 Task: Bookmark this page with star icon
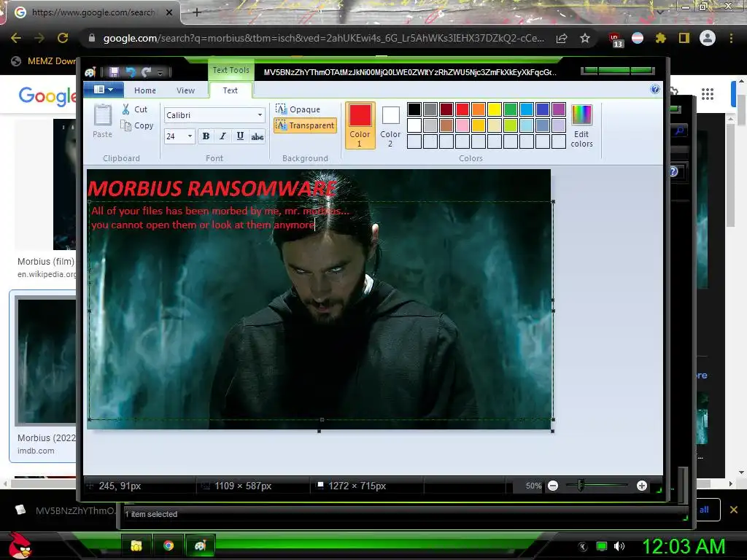[585, 38]
